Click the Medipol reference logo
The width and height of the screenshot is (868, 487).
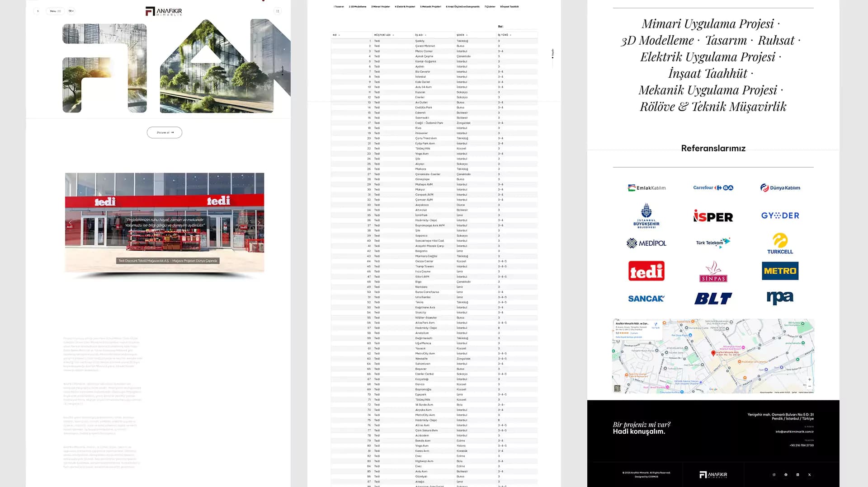point(646,243)
